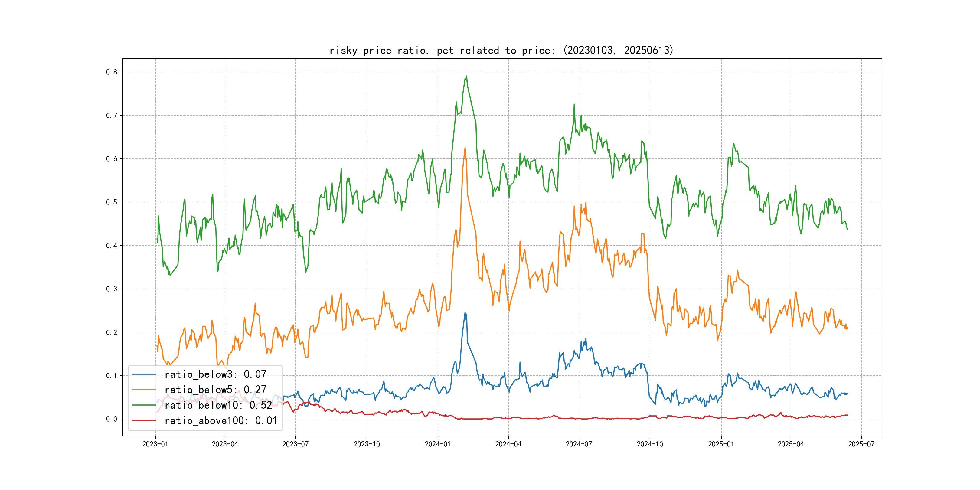The height and width of the screenshot is (490, 980).
Task: Click the blue ratio_below3 legend line swatch
Action: pyautogui.click(x=144, y=374)
